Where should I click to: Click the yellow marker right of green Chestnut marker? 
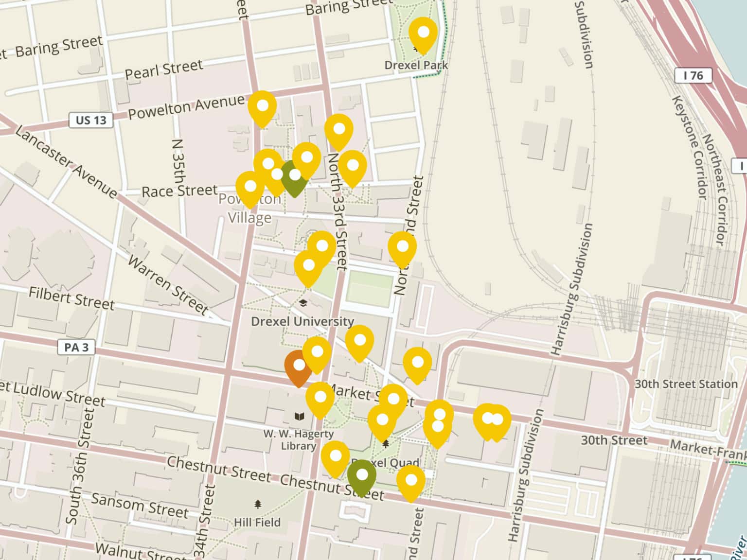pos(411,482)
